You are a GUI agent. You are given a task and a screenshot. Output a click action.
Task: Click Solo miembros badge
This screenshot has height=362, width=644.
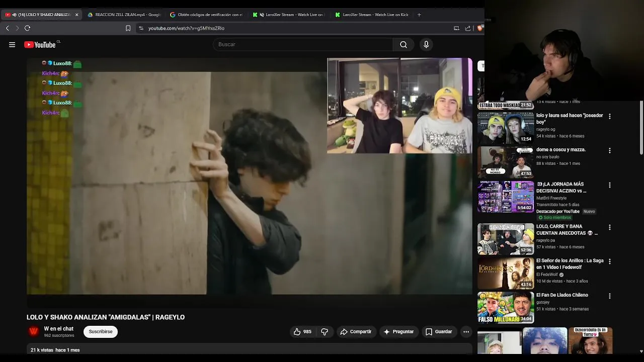tap(554, 218)
